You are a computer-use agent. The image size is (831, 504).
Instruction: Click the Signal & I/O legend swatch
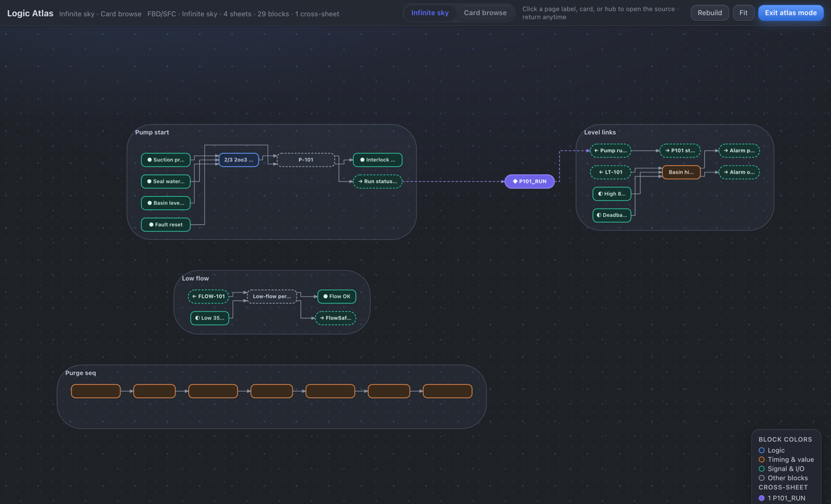click(x=762, y=469)
